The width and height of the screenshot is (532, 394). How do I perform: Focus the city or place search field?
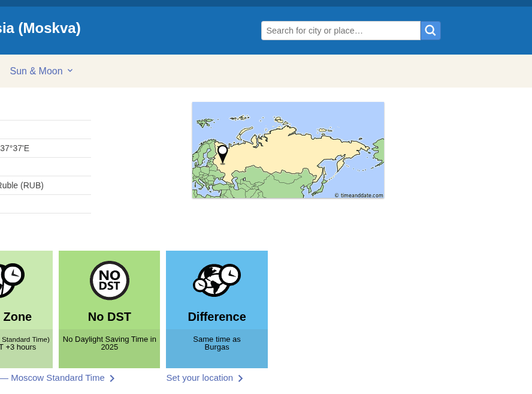click(x=341, y=31)
